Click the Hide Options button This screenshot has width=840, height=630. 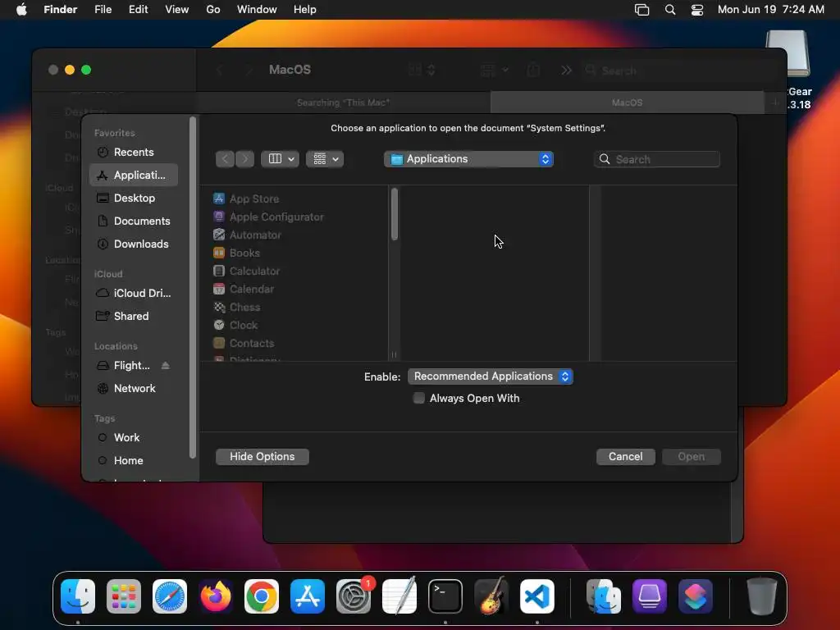(262, 457)
